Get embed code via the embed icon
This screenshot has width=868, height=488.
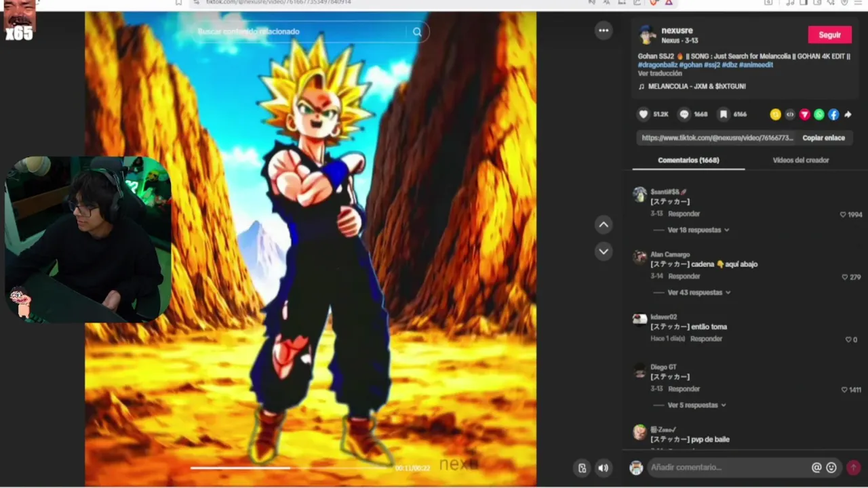(x=790, y=115)
